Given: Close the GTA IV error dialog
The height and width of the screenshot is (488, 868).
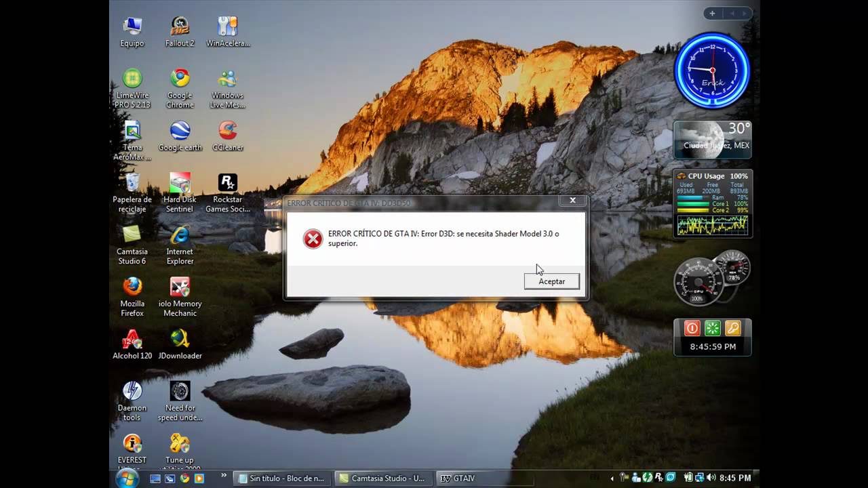Looking at the screenshot, I should (572, 201).
